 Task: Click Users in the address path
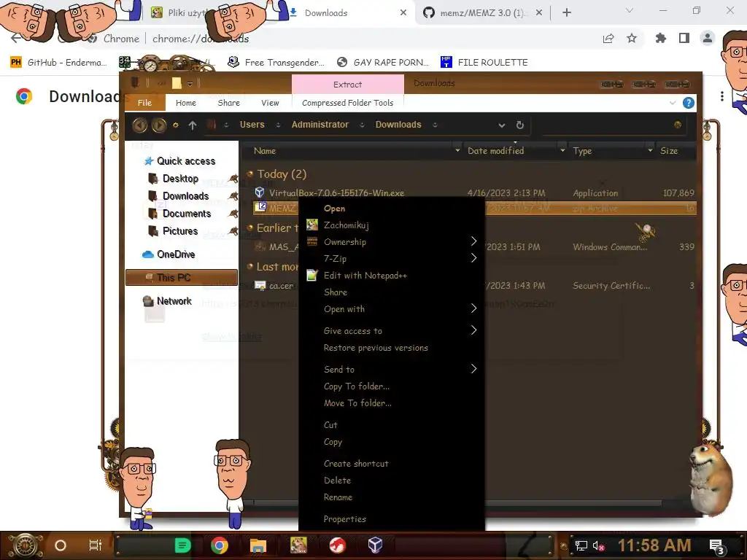coord(252,125)
